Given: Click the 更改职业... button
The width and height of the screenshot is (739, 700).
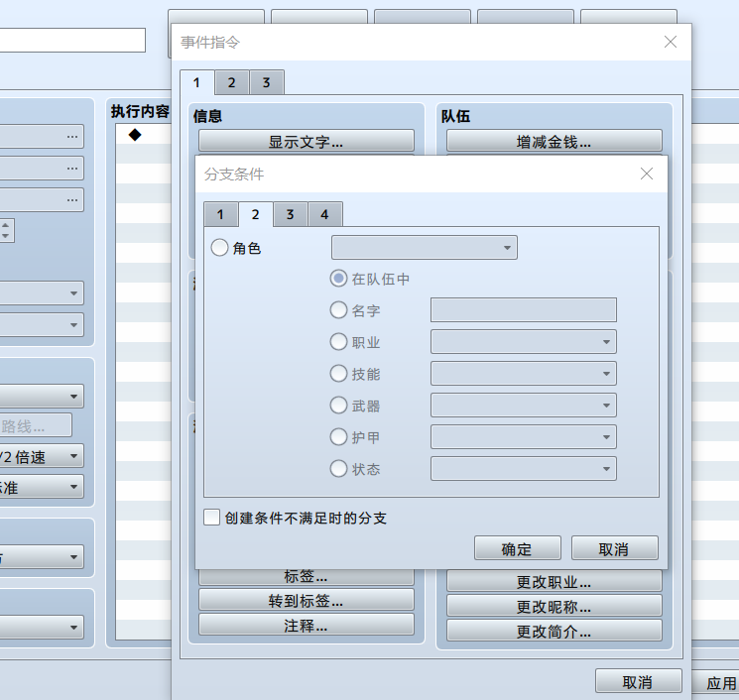Looking at the screenshot, I should [x=554, y=581].
